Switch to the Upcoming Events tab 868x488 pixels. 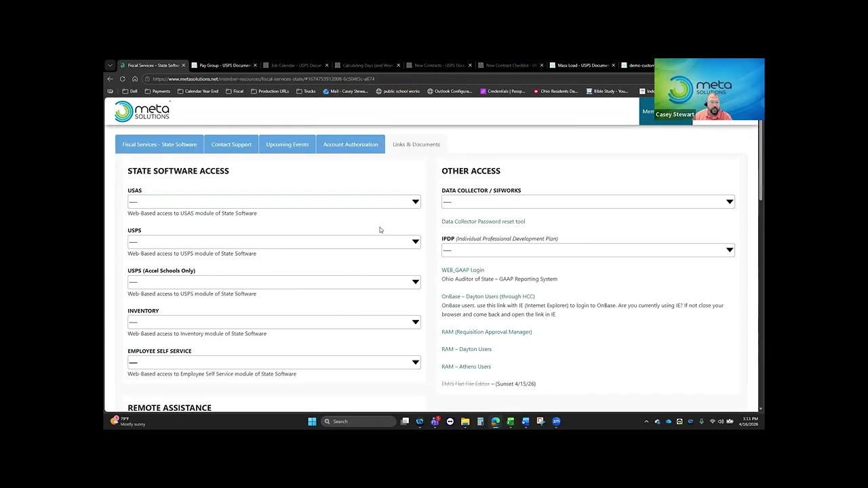click(x=288, y=144)
